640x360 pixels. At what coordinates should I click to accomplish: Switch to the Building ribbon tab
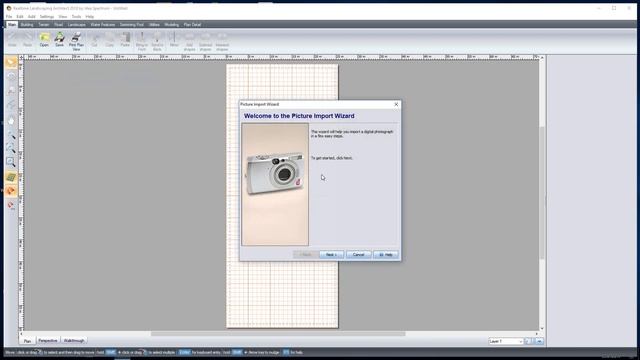[27, 25]
